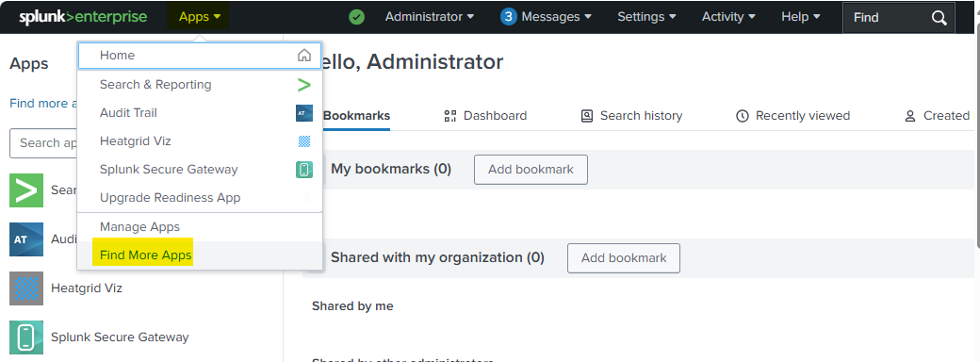Image resolution: width=980 pixels, height=362 pixels.
Task: Click the clock icon for Recently viewed
Action: (742, 116)
